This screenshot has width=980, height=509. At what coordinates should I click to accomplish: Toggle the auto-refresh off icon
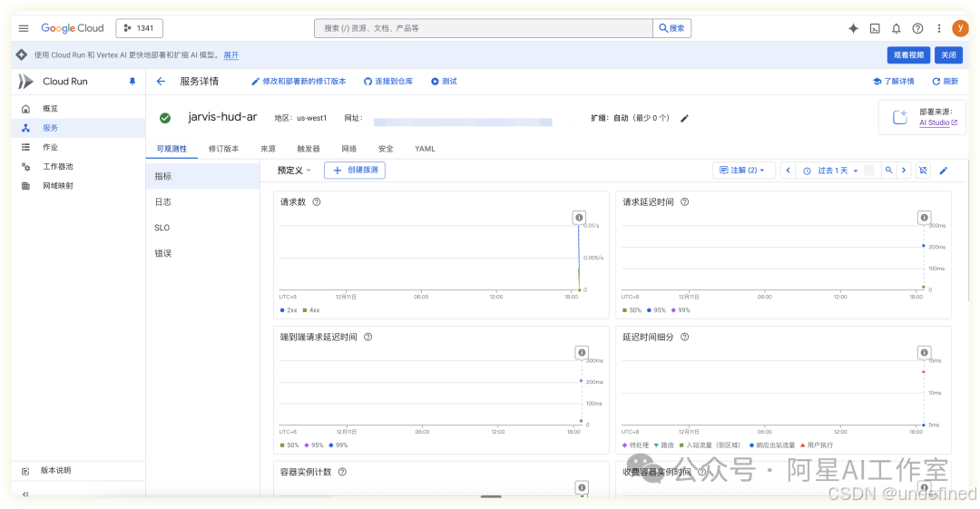(x=923, y=170)
